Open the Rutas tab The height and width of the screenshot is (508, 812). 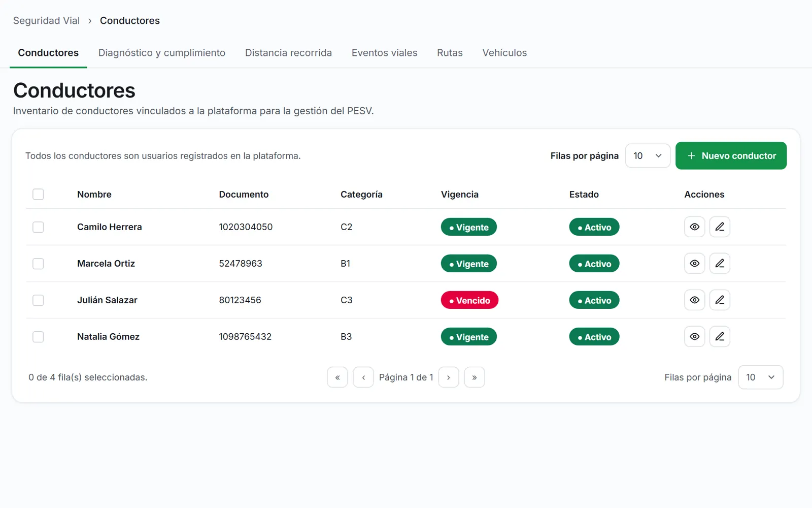(x=450, y=53)
